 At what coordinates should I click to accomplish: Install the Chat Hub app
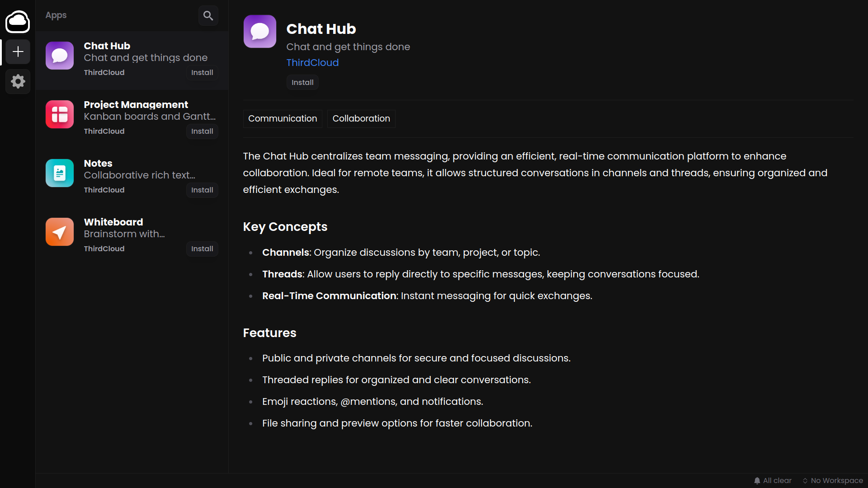302,82
